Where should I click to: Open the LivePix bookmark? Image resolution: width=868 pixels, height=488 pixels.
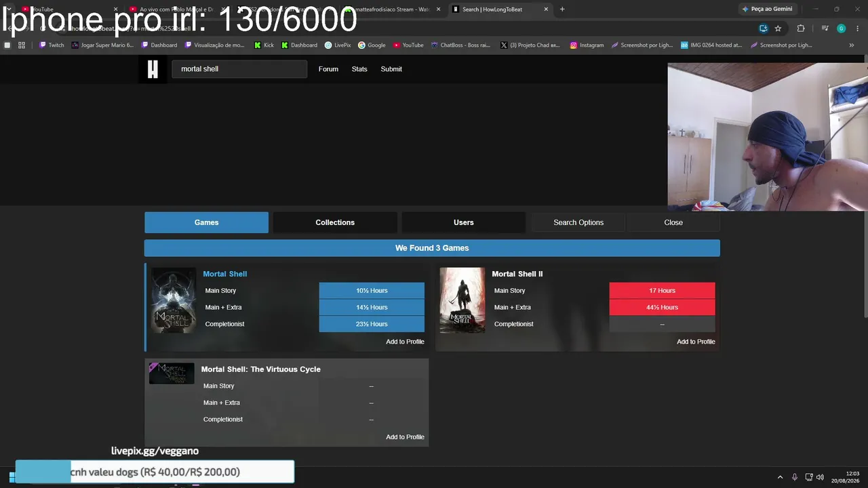[x=338, y=45]
